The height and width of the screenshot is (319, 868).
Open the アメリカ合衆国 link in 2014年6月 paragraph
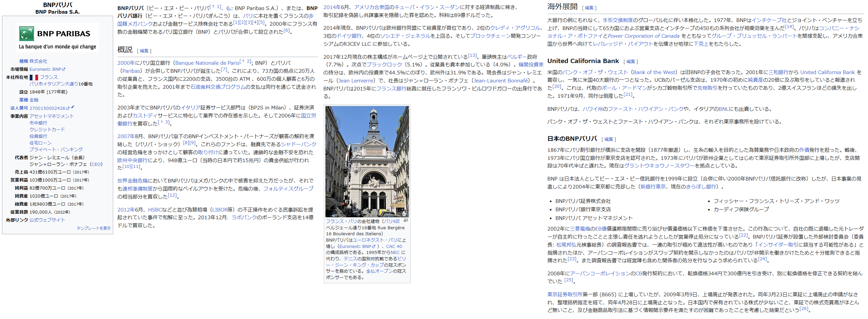[x=371, y=7]
